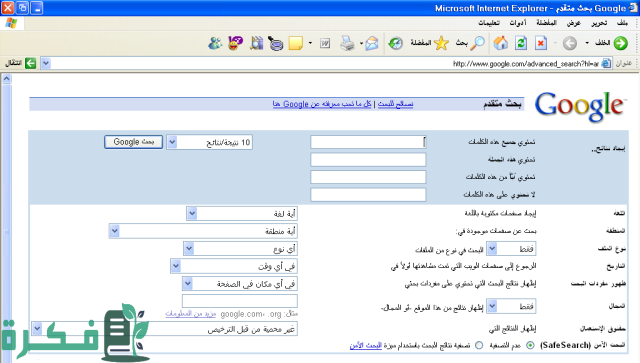The width and height of the screenshot is (640, 363).
Task: Click the Research books toolbar icon
Action: click(x=256, y=43)
